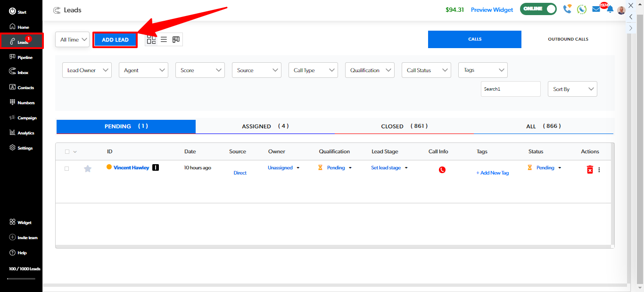Viewport: 644px width, 292px height.
Task: Click the Preview Widget link
Action: [492, 9]
